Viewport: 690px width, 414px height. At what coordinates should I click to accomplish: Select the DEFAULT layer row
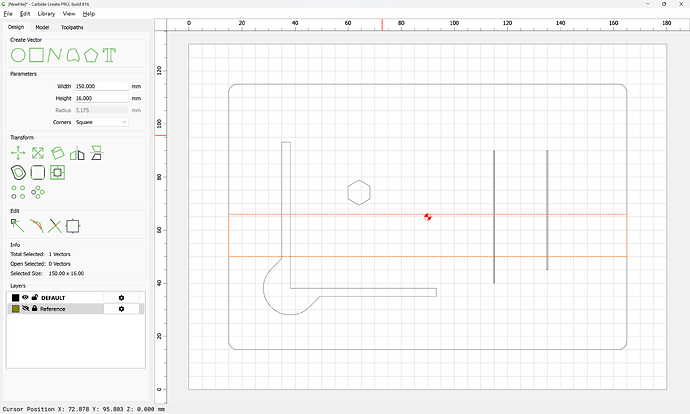pyautogui.click(x=76, y=298)
